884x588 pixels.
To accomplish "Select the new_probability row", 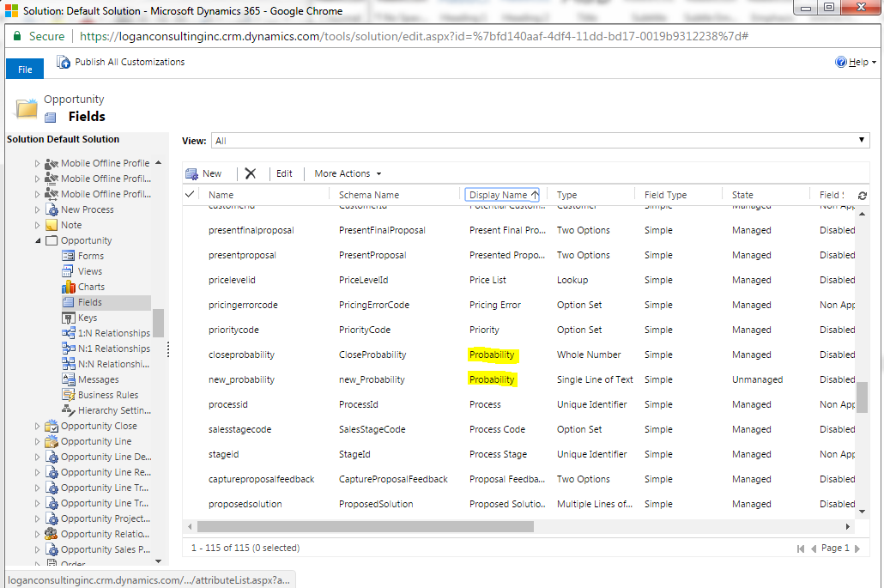I will click(241, 379).
